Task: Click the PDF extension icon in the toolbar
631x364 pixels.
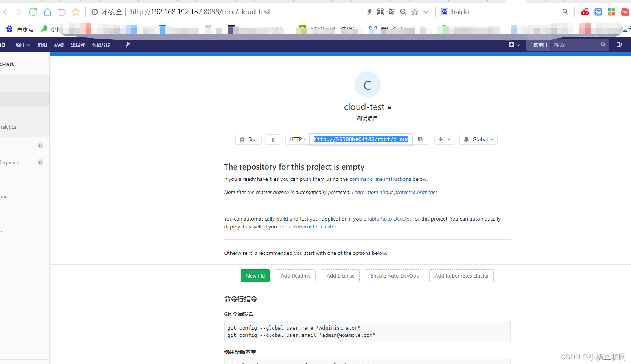Action: click(x=625, y=12)
